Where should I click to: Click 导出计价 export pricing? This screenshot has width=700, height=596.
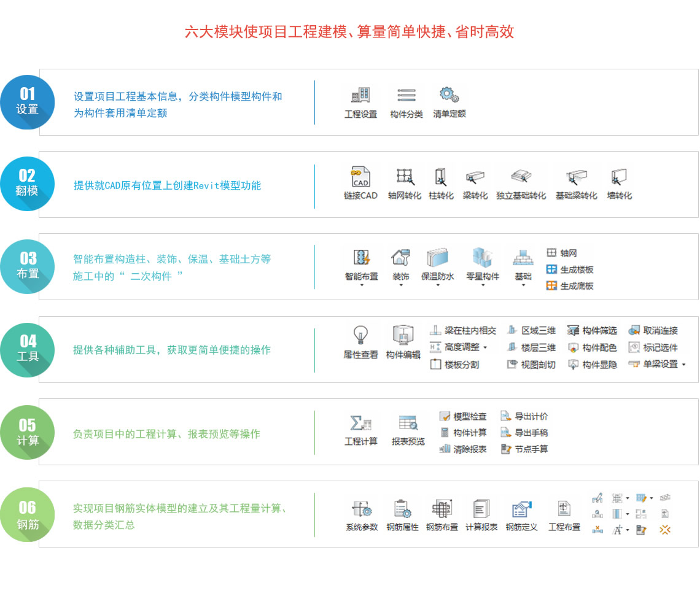pyautogui.click(x=524, y=416)
